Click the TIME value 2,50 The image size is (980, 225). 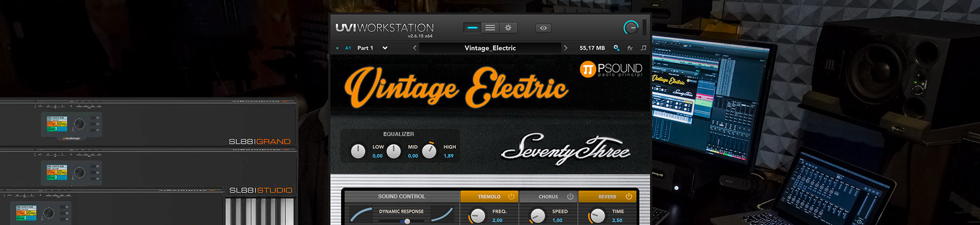[x=617, y=220]
